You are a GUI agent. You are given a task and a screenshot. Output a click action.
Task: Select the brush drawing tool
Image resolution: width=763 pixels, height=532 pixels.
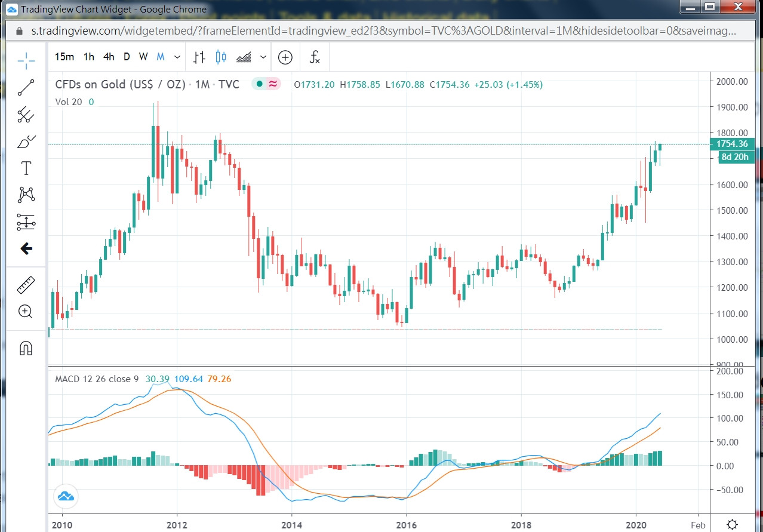tap(26, 142)
